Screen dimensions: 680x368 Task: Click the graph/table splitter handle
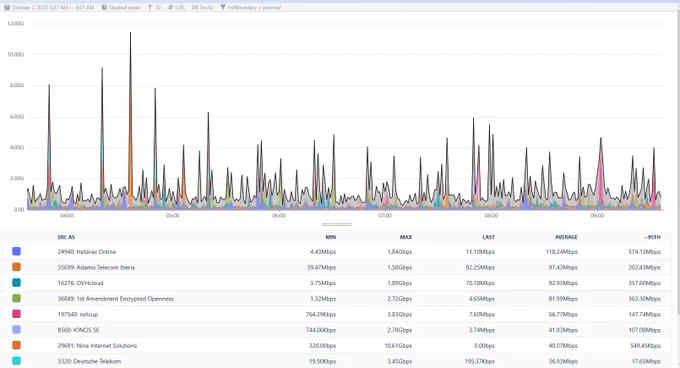(x=337, y=224)
